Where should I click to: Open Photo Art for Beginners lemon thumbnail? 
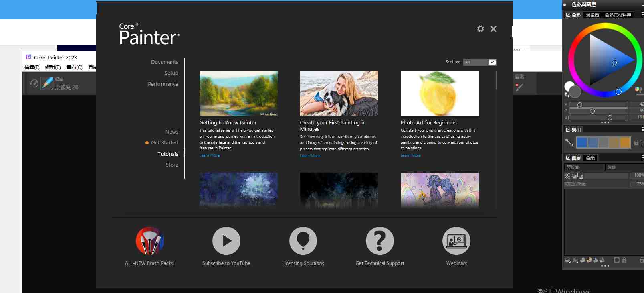(440, 93)
